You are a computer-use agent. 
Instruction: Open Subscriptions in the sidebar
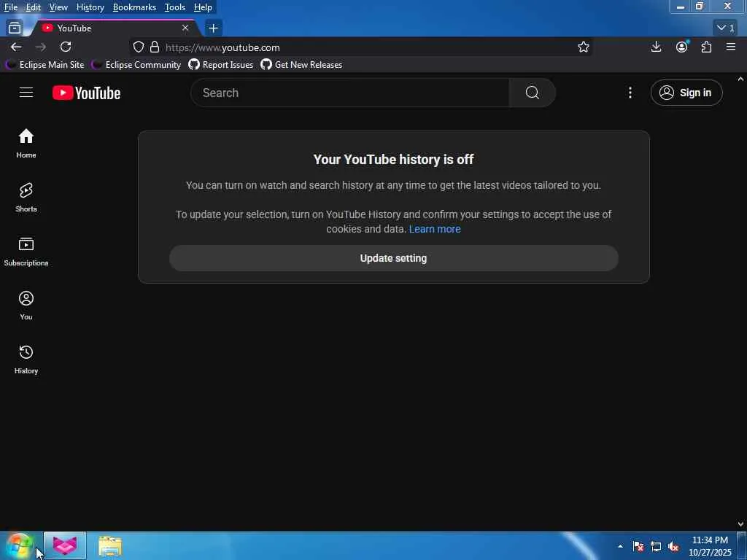coord(26,252)
